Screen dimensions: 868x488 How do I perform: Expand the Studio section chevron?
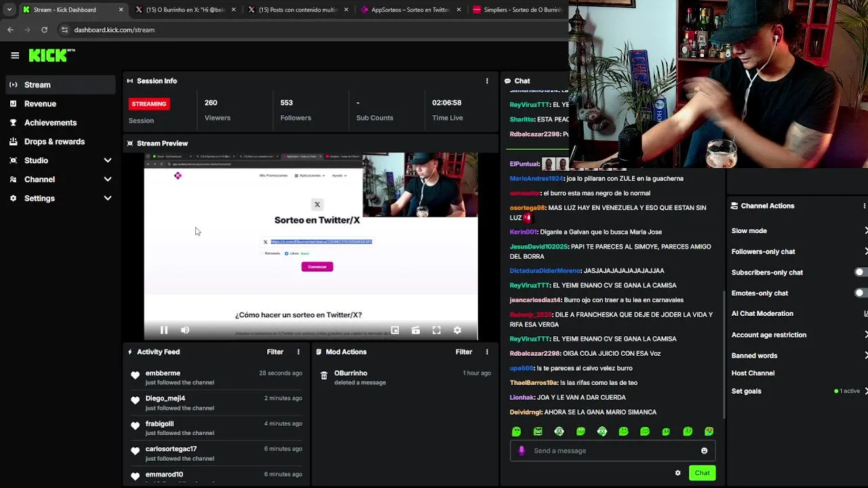click(x=107, y=161)
